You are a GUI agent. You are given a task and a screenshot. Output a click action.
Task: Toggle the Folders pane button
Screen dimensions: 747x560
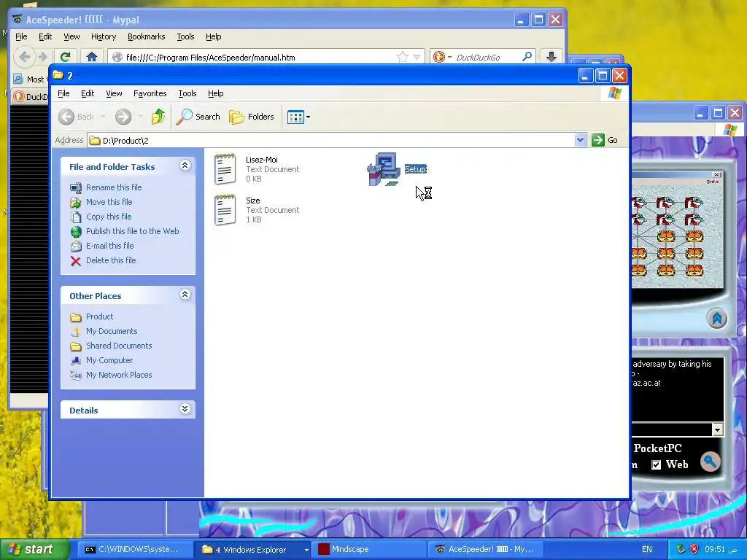tap(252, 117)
